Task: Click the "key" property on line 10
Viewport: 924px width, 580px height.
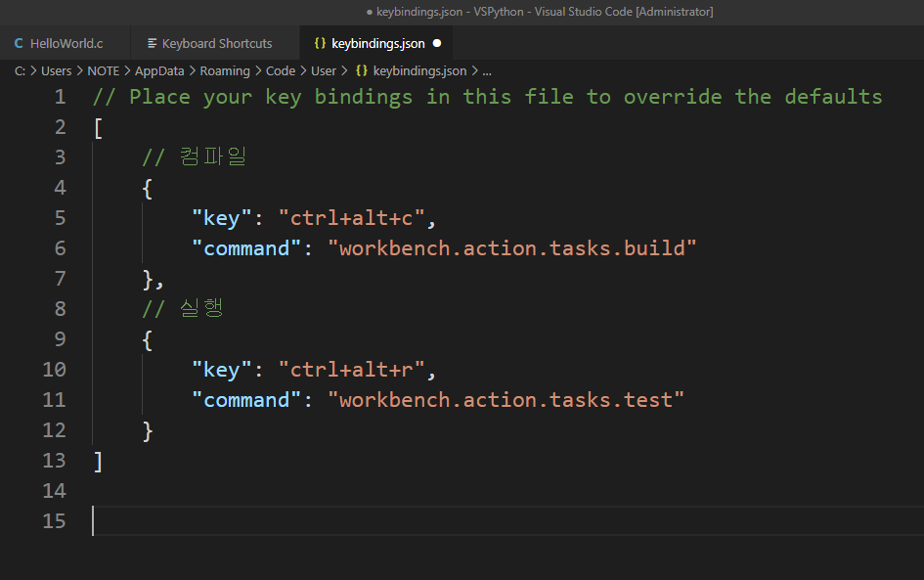Action: [x=222, y=370]
